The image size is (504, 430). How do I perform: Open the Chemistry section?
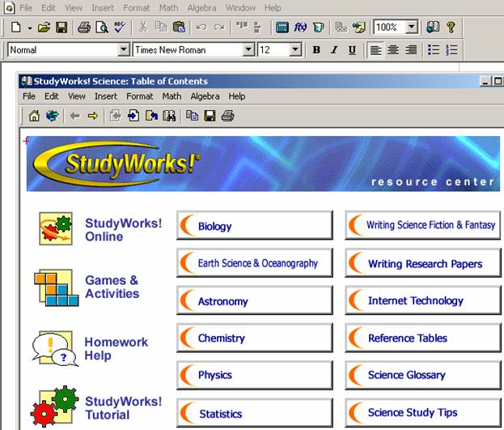(x=255, y=338)
